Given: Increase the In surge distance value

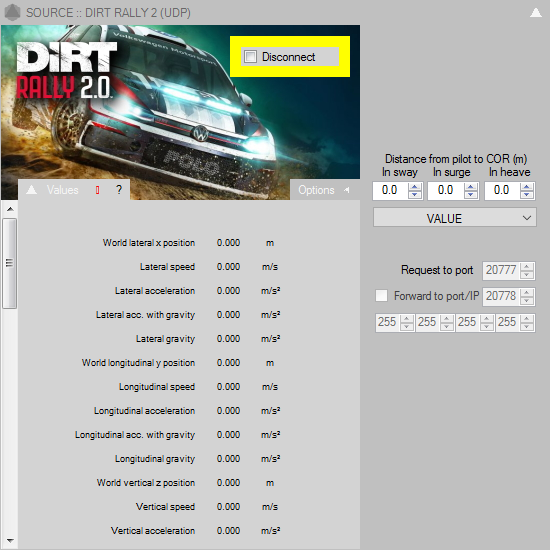Looking at the screenshot, I should (x=471, y=187).
